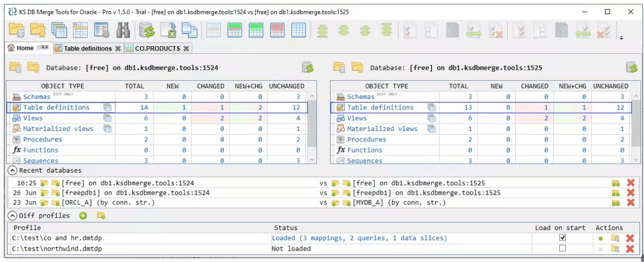Image resolution: width=644 pixels, height=262 pixels.
Task: Click the compare icon in right Views row
Action: 431,118
